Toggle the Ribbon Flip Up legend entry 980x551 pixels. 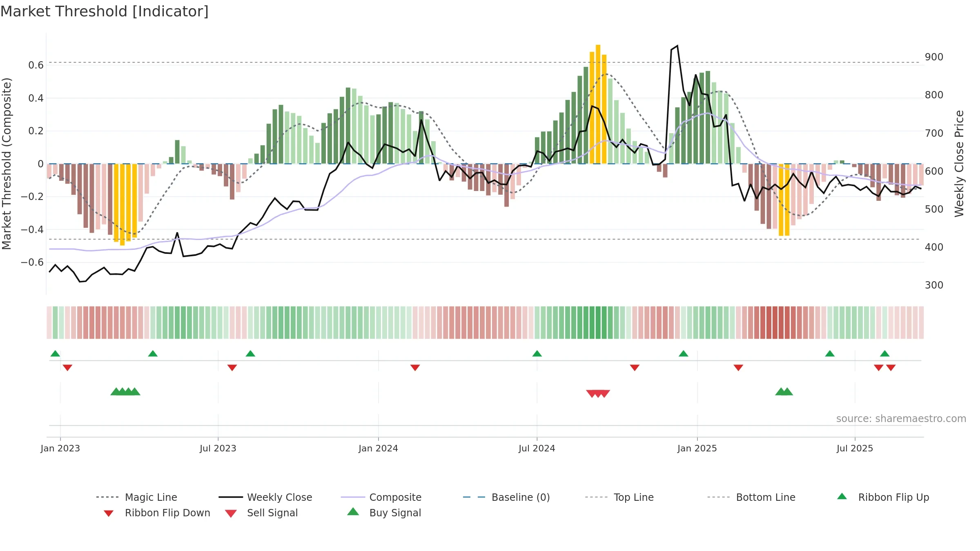[x=883, y=497]
